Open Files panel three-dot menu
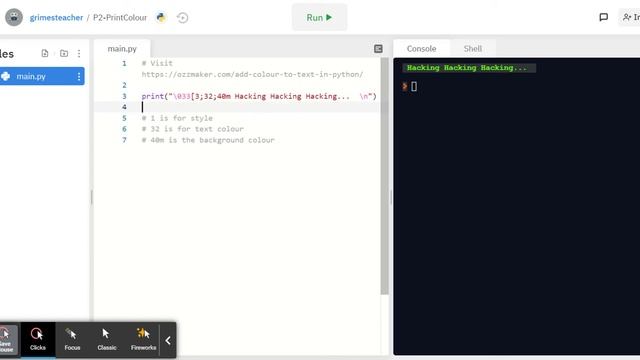Viewport: 640px width, 360px height. (x=79, y=53)
